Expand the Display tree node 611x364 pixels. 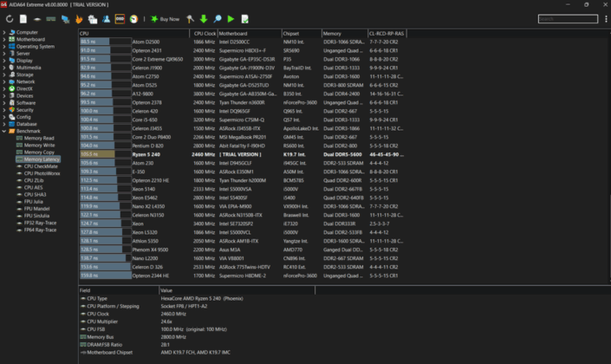[x=4, y=61]
